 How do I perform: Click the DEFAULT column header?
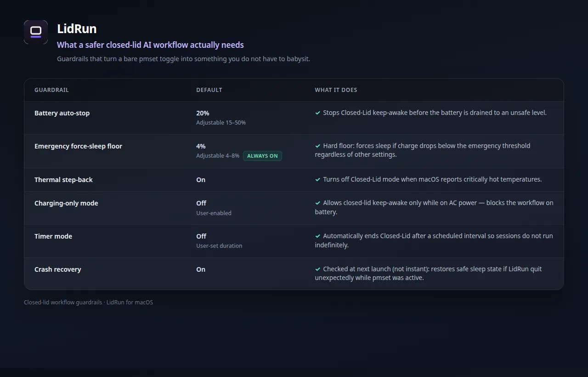point(209,90)
